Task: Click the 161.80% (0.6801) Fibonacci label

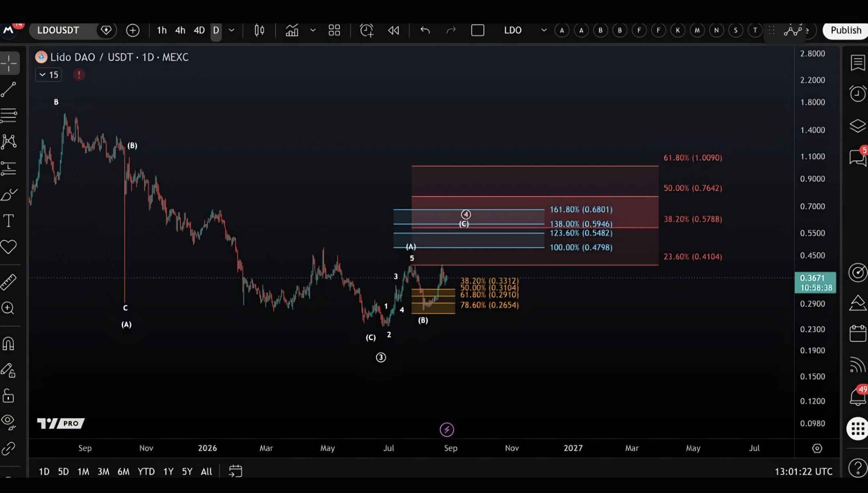Action: point(581,210)
